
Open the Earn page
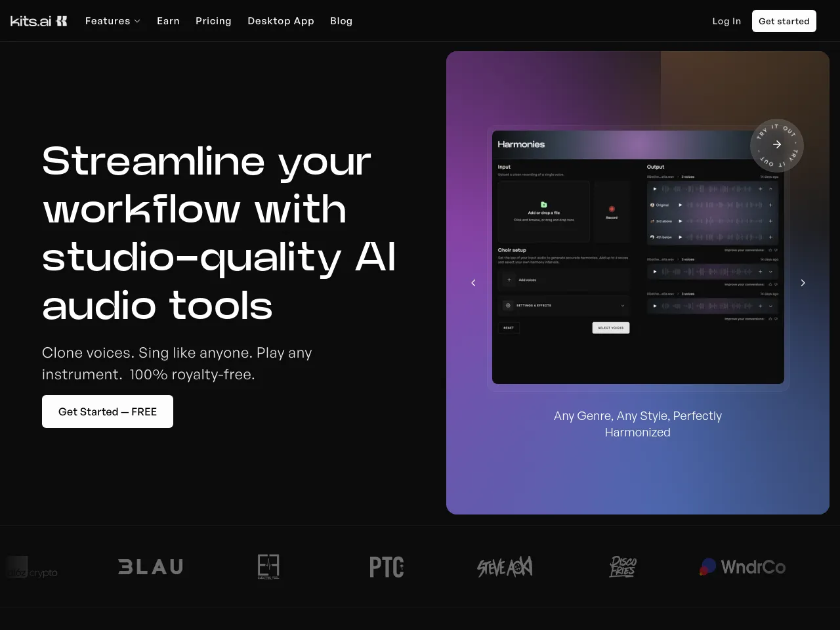pyautogui.click(x=168, y=21)
